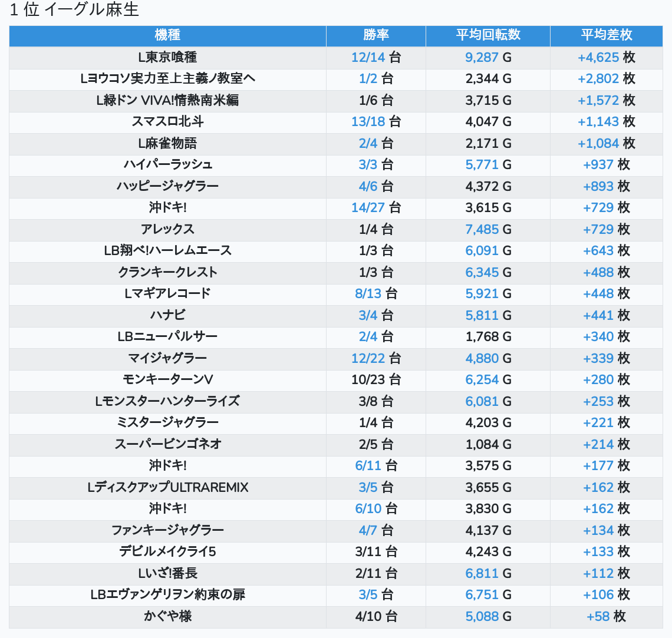Select the ハナビ machine name
Image resolution: width=672 pixels, height=638 pixels.
(167, 316)
